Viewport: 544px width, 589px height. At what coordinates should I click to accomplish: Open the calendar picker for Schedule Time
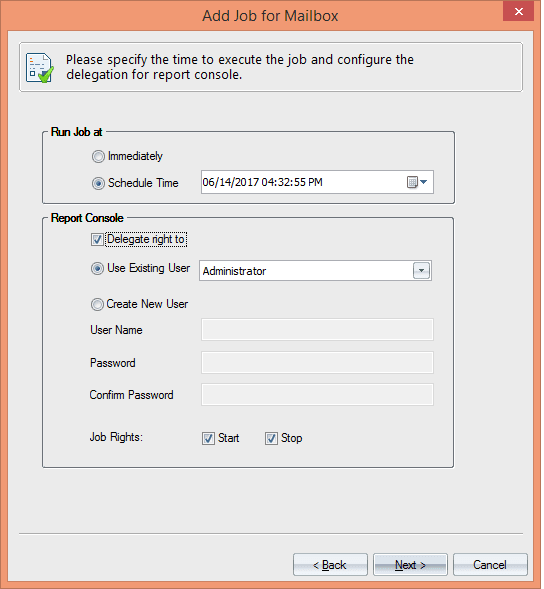(417, 183)
